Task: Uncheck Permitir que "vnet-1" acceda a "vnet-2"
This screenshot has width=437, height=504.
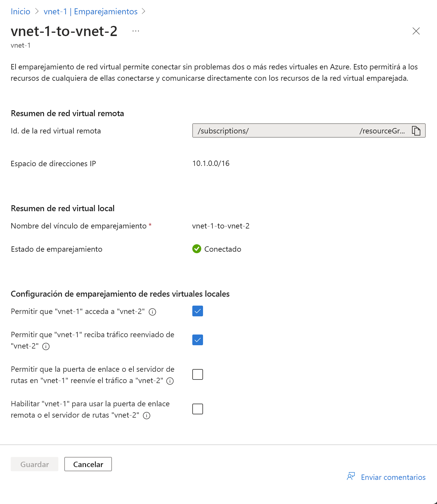Action: click(197, 311)
